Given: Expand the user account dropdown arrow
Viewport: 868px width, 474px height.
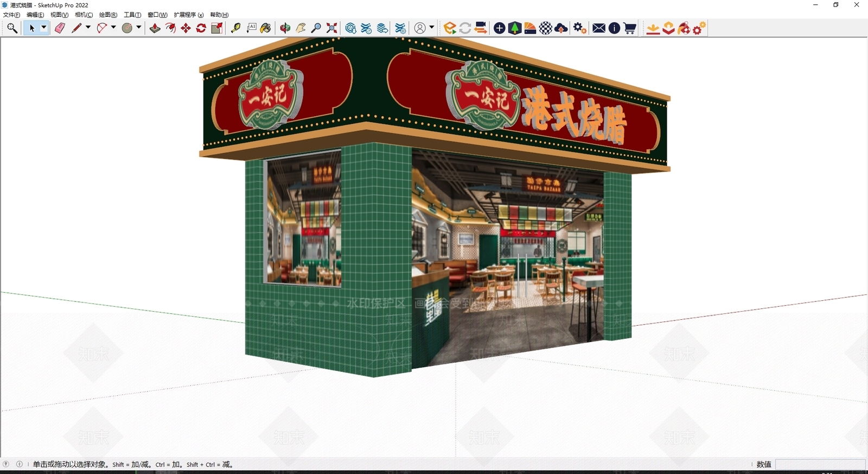Looking at the screenshot, I should coord(432,28).
